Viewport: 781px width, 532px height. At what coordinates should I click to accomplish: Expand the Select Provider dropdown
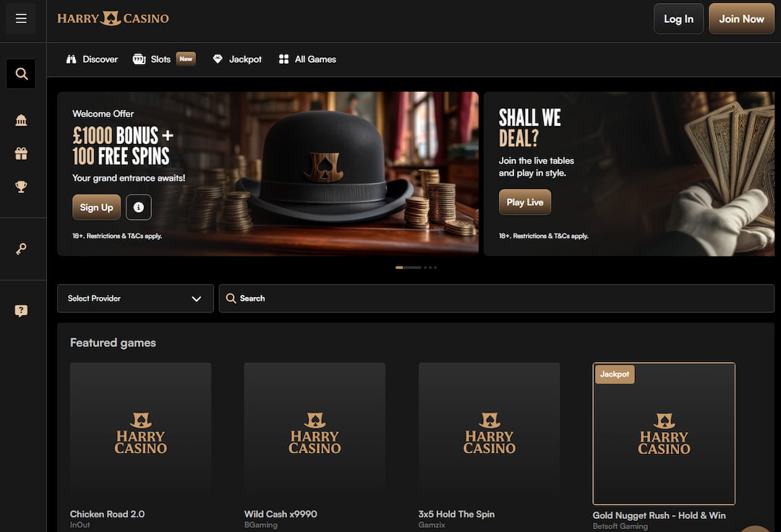(x=135, y=298)
